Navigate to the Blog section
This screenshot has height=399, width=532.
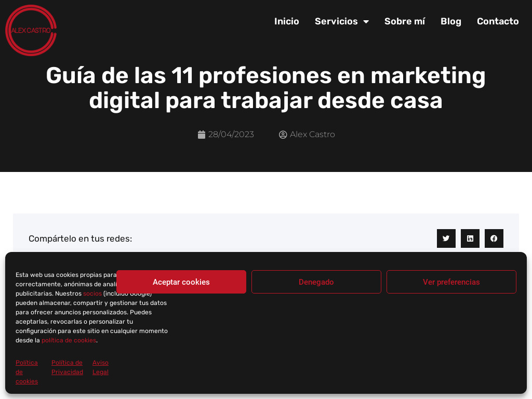(450, 21)
